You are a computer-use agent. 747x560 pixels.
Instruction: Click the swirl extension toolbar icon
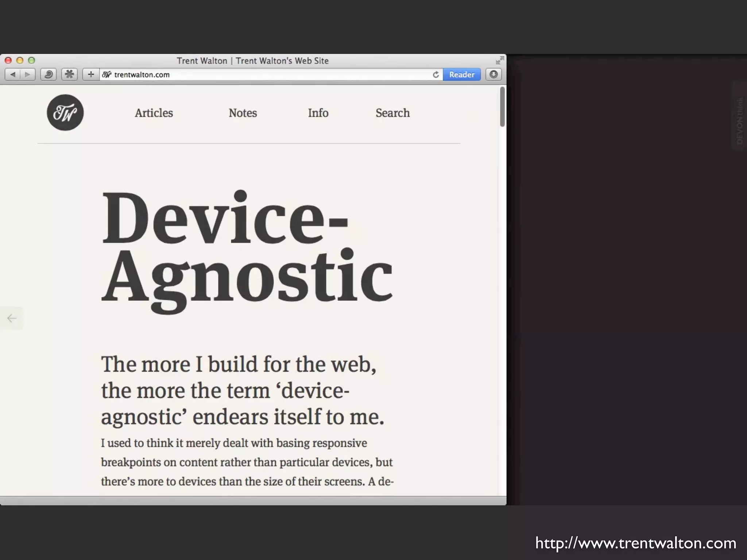(x=48, y=74)
